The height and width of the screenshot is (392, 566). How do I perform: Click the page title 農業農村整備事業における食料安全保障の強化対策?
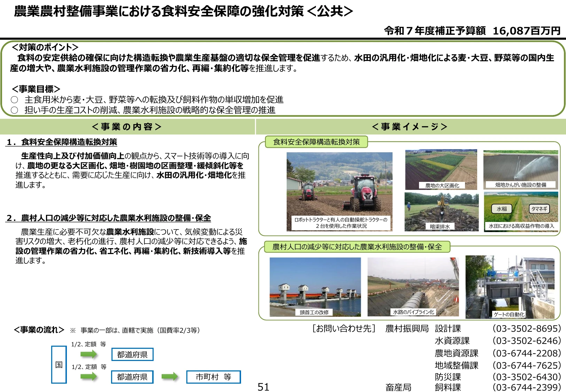158,11
